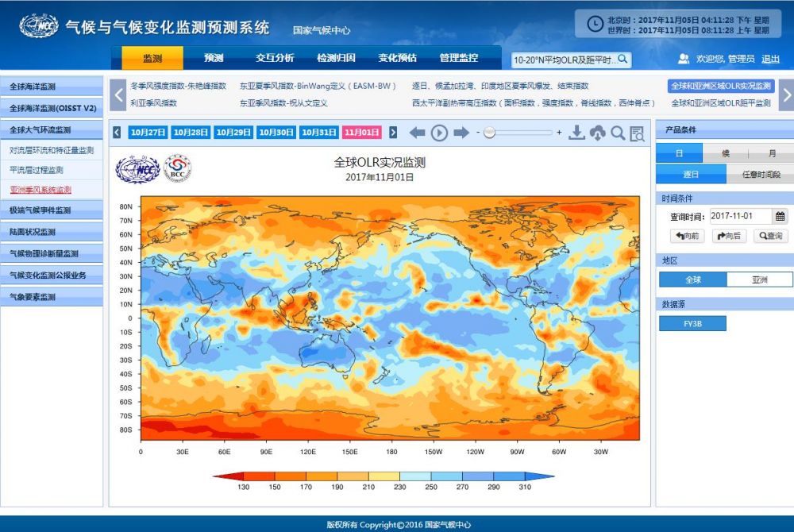Viewport: 794px width, 532px height.
Task: Switch region to 亚洲
Action: (759, 279)
